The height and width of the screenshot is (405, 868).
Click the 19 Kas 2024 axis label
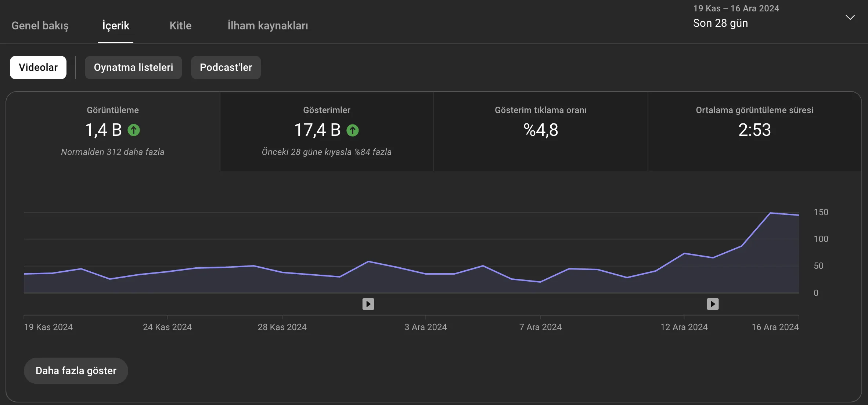(x=48, y=327)
